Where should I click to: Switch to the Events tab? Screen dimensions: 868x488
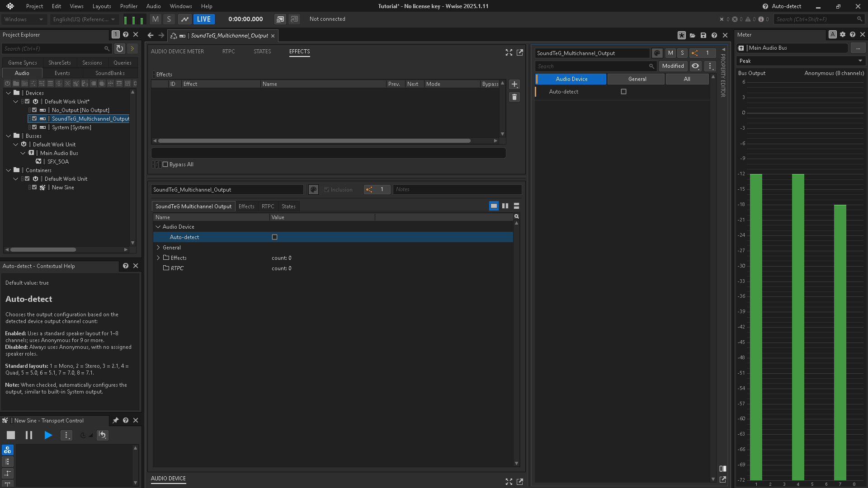(x=62, y=73)
